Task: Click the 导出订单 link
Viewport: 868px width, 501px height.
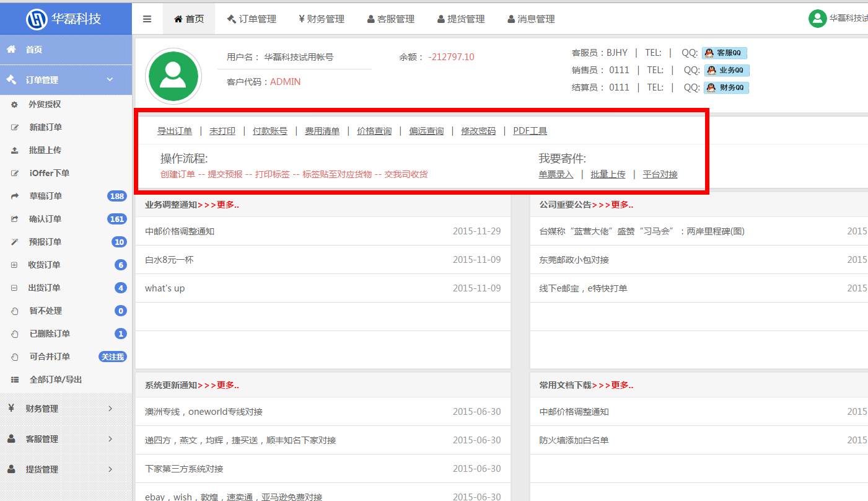Action: click(174, 131)
